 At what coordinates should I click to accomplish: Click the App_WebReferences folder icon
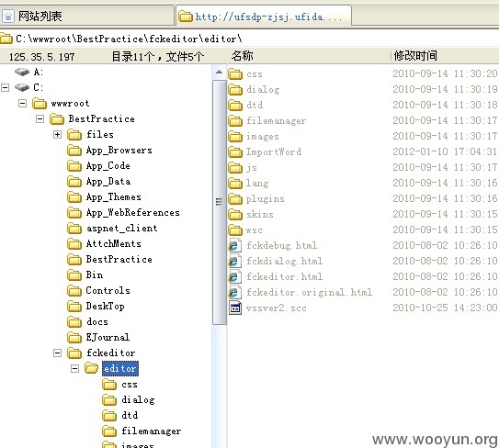[74, 212]
